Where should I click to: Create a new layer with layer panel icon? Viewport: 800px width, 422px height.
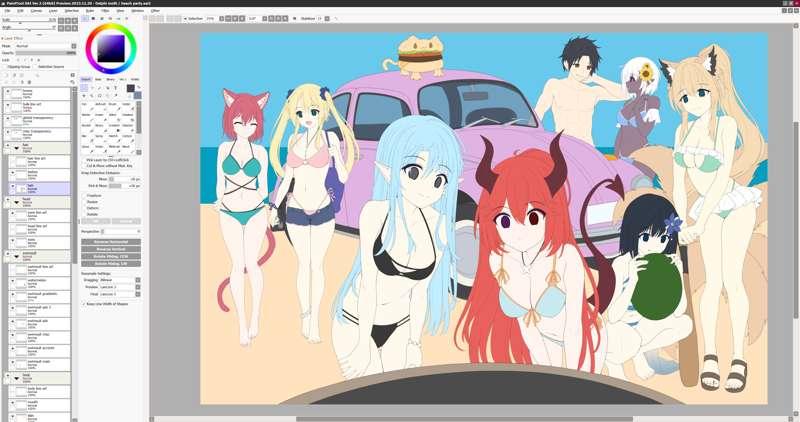pos(6,75)
